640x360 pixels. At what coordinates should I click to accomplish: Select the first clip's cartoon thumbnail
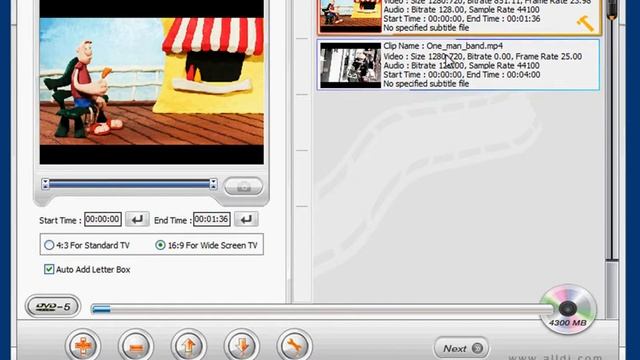click(350, 16)
